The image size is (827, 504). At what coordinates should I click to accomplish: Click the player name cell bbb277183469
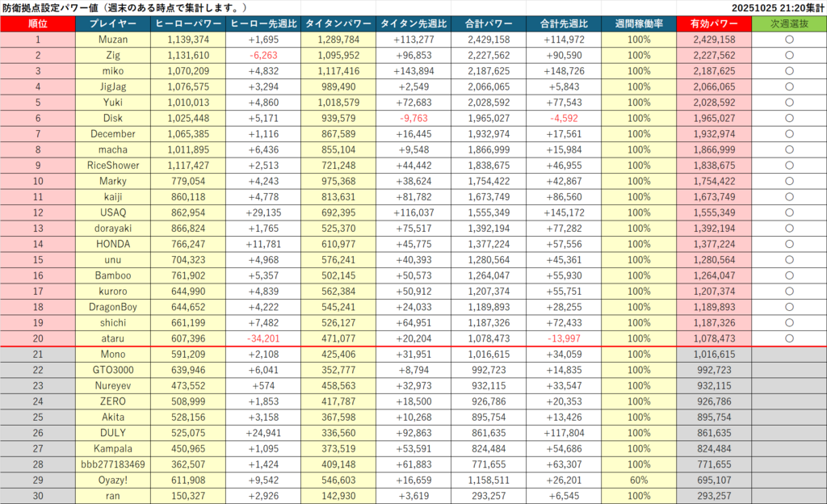point(113,464)
